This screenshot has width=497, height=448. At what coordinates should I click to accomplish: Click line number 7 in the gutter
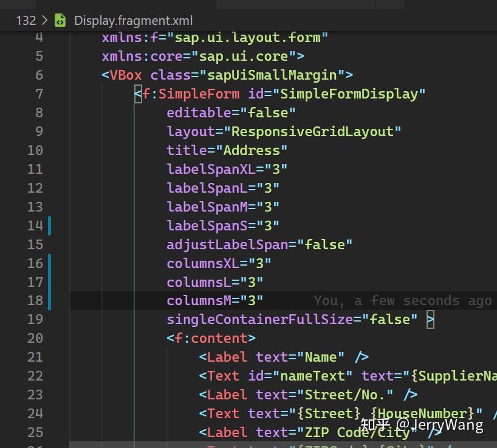pos(39,94)
